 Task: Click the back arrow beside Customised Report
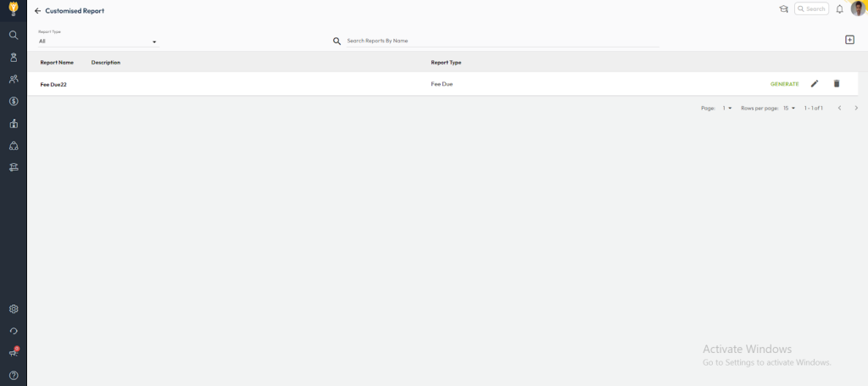tap(37, 11)
